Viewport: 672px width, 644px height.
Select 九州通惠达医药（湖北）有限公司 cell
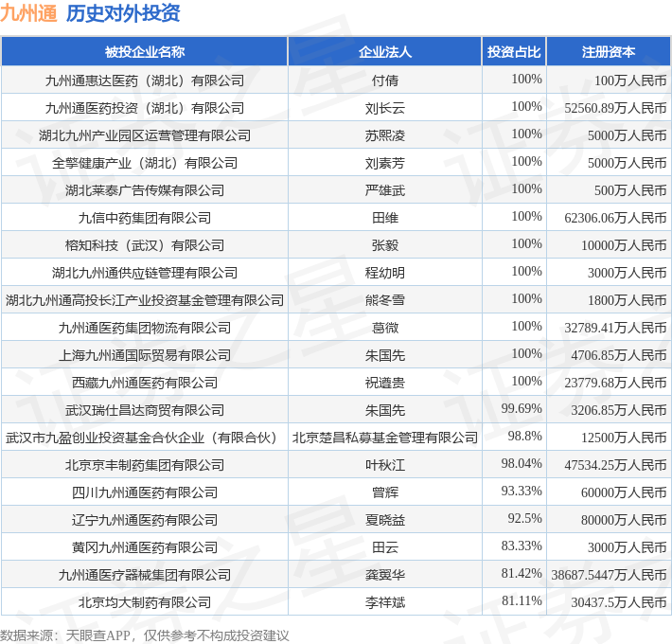point(145,80)
